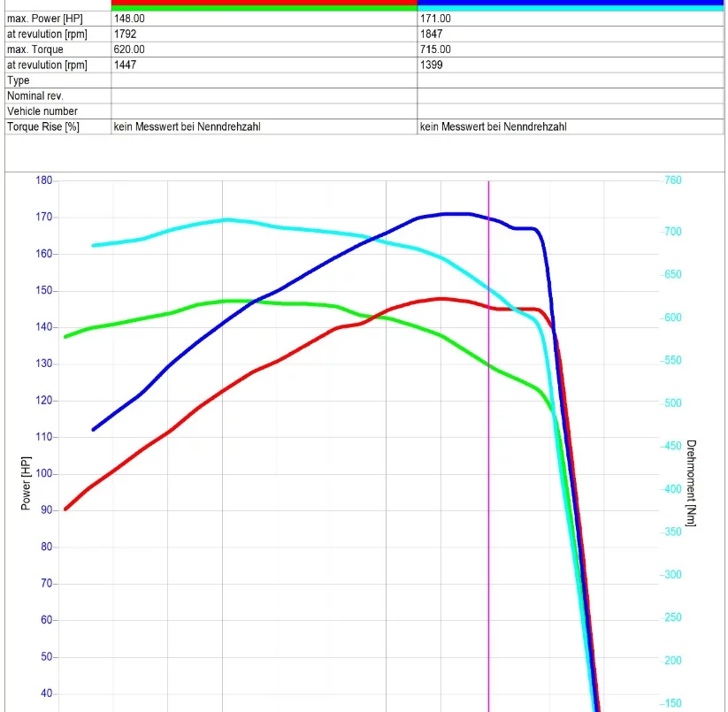
Task: Click the 1399 torque revolution value
Action: click(432, 65)
